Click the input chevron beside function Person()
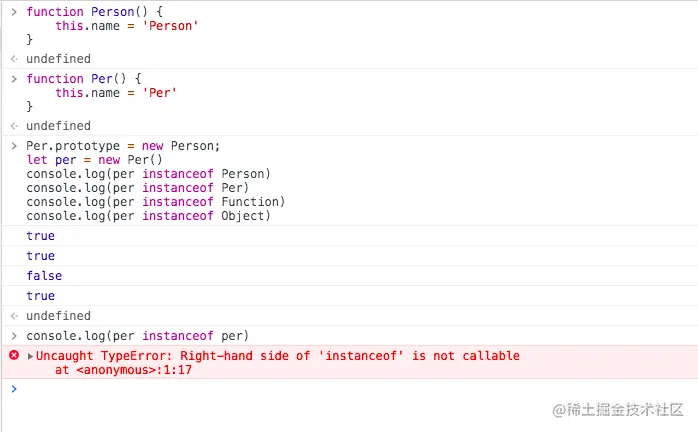698x432 pixels. tap(14, 11)
